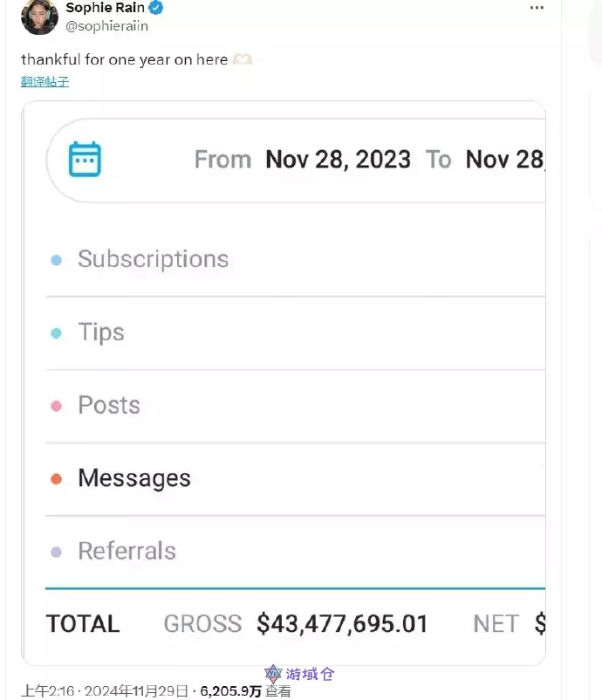Click the star watermark logo icon
Screen dimensions: 602x700
[x=274, y=675]
